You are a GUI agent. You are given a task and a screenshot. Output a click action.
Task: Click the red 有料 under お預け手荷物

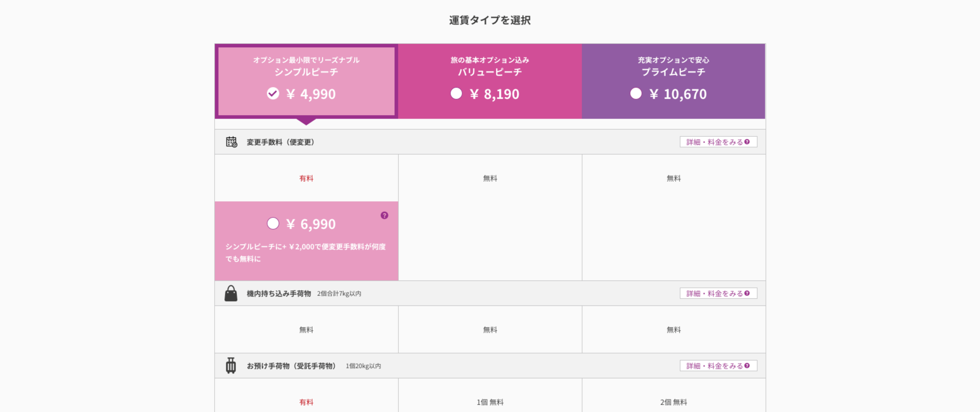point(306,402)
